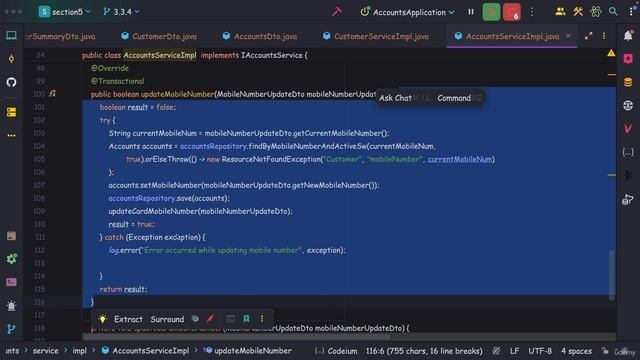
Task: Click the bookmark icon in floating toolbar
Action: coord(246,319)
